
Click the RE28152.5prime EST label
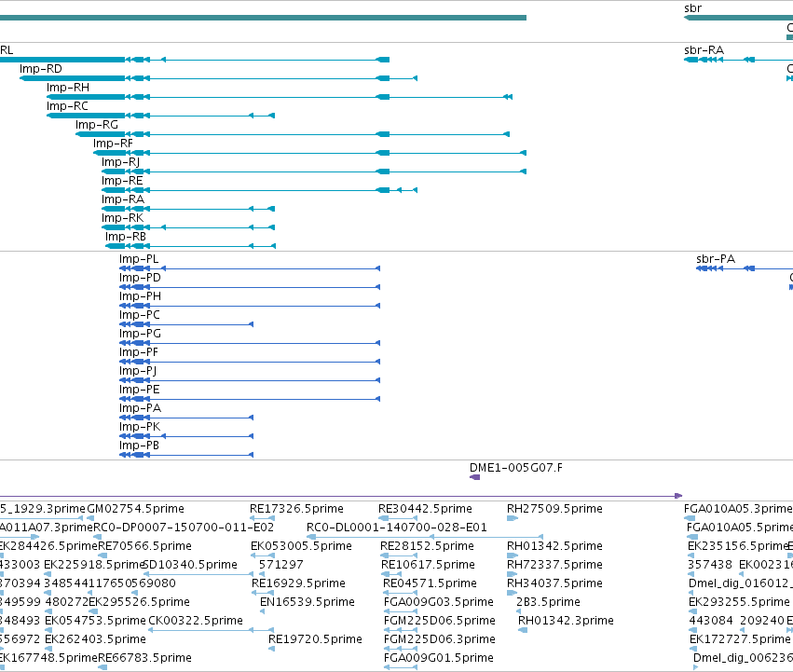[427, 546]
